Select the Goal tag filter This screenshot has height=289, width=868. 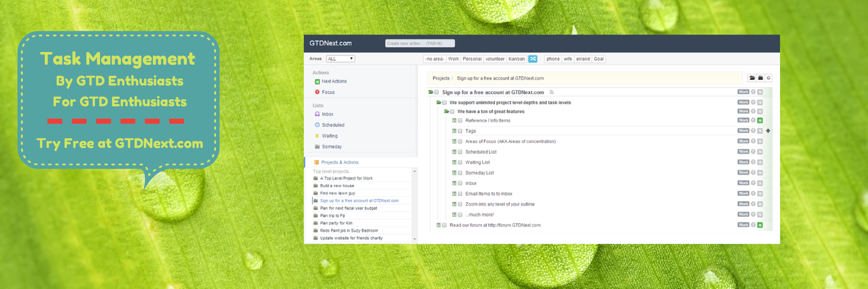coord(599,59)
